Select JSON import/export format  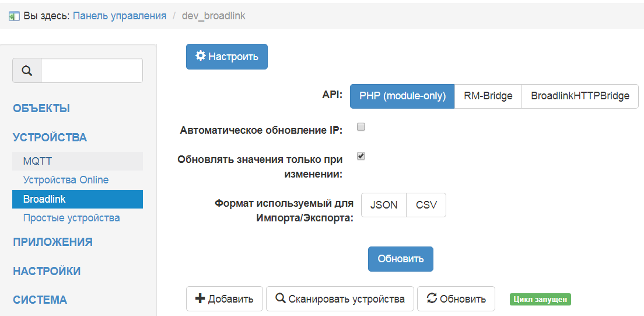pyautogui.click(x=384, y=205)
